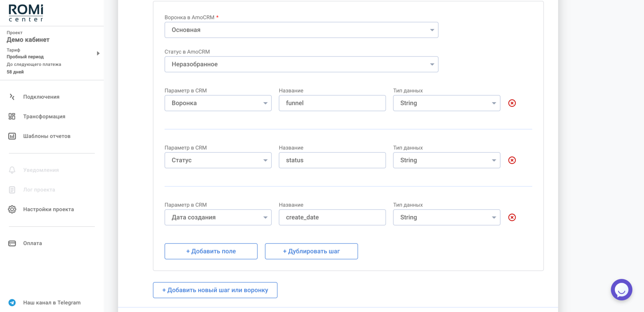Open Шаблоны отчетов menu item
The height and width of the screenshot is (312, 644).
47,136
